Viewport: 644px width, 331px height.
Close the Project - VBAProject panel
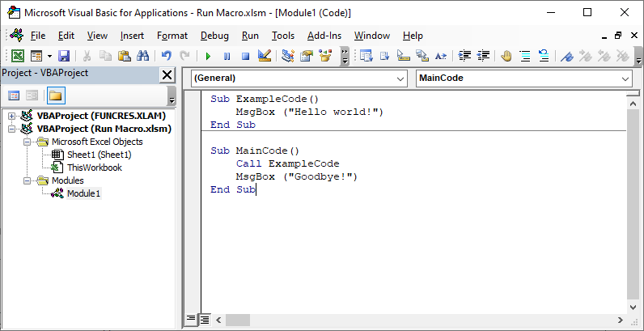(167, 75)
